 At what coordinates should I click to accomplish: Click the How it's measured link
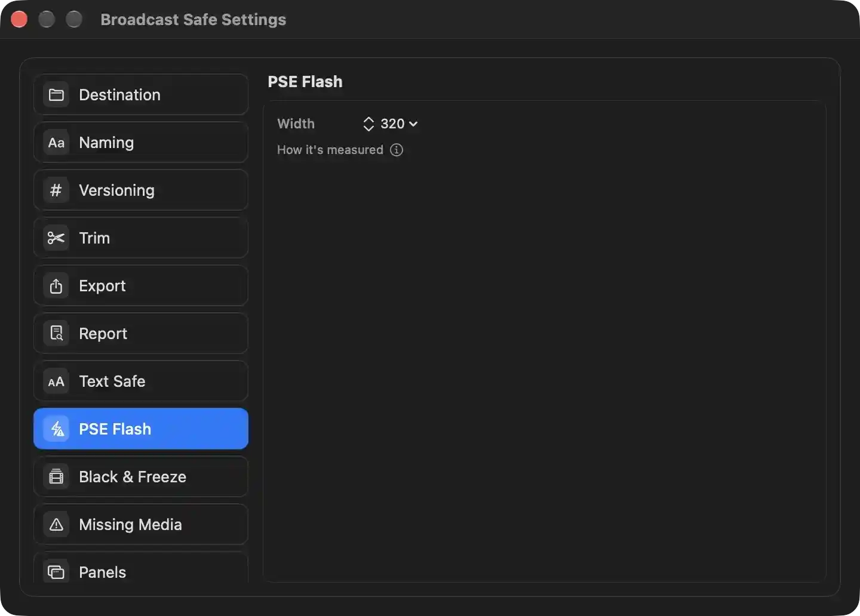(x=330, y=150)
